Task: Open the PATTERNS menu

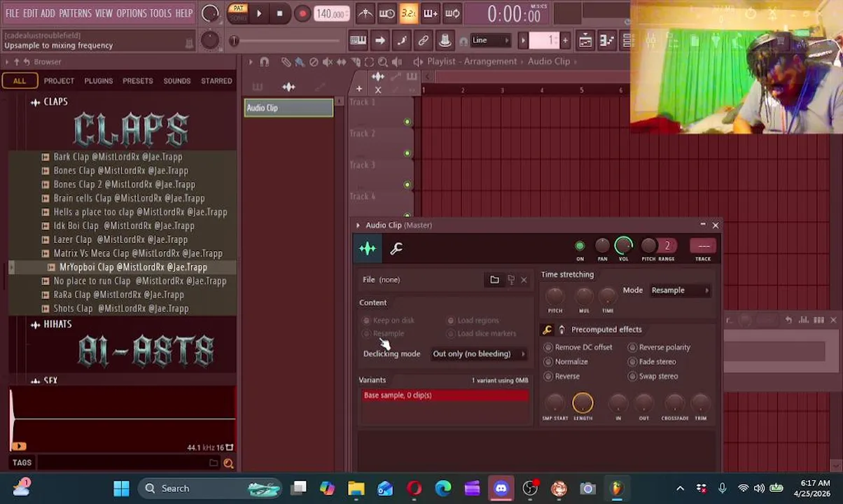Action: point(75,13)
